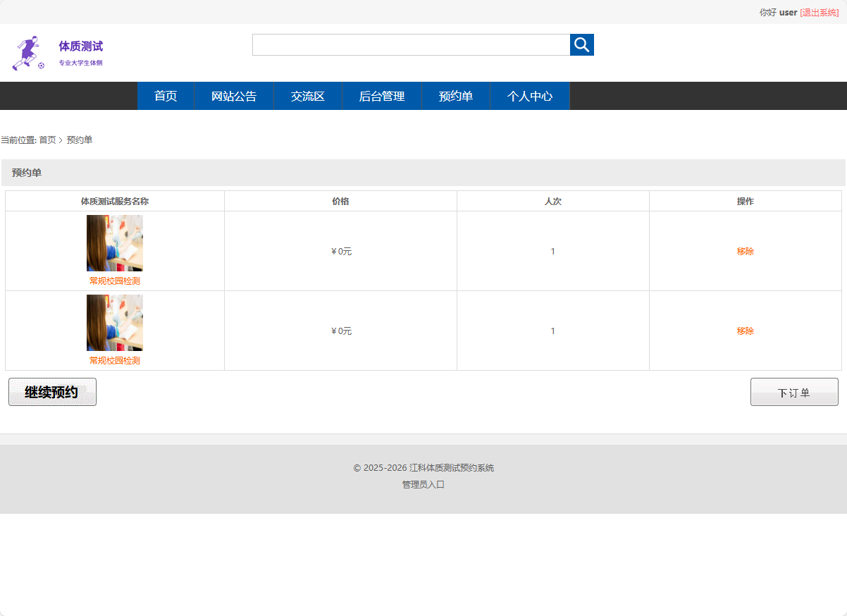Open the 网站公告 menu item
This screenshot has height=616, width=847.
(234, 96)
